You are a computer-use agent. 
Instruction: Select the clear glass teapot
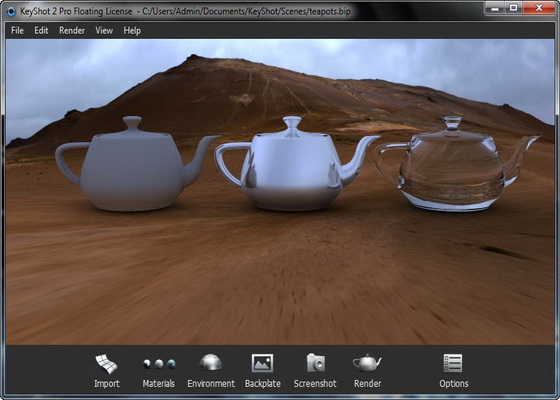[x=453, y=168]
